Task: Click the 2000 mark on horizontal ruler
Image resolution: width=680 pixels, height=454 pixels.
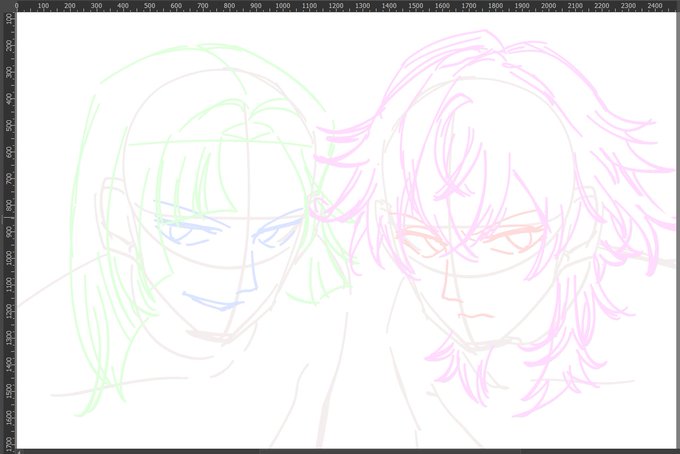Action: 549,6
